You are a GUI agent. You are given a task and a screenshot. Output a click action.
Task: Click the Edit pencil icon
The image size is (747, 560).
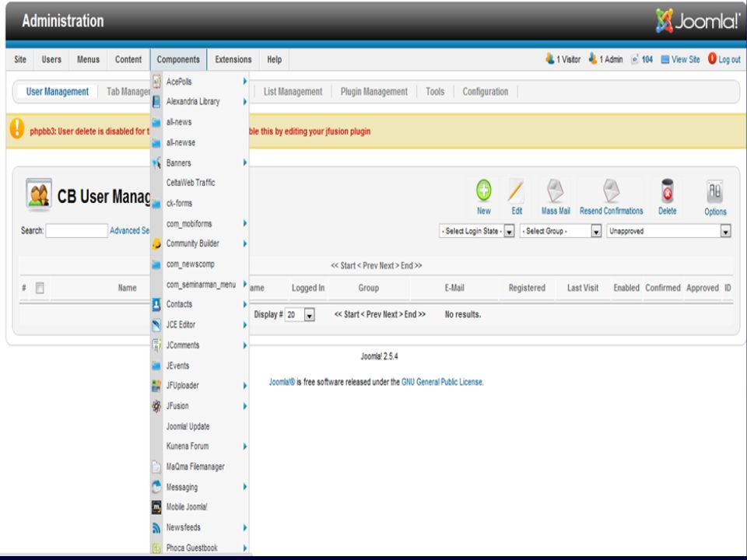click(516, 191)
